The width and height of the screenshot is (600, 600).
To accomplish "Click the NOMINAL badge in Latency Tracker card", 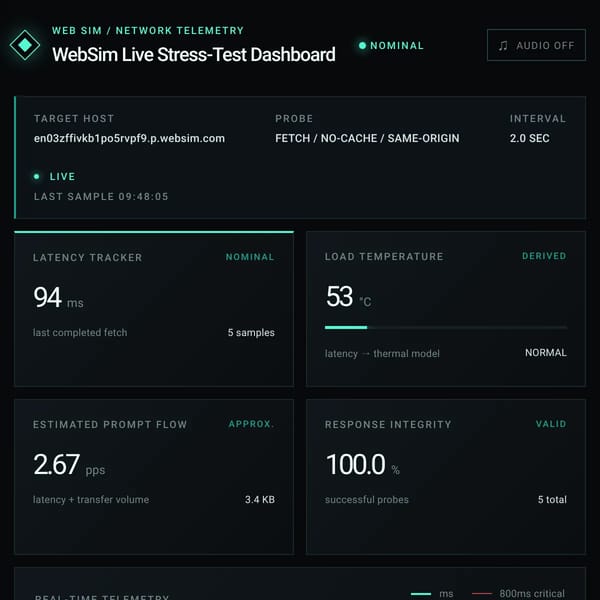I will 250,257.
